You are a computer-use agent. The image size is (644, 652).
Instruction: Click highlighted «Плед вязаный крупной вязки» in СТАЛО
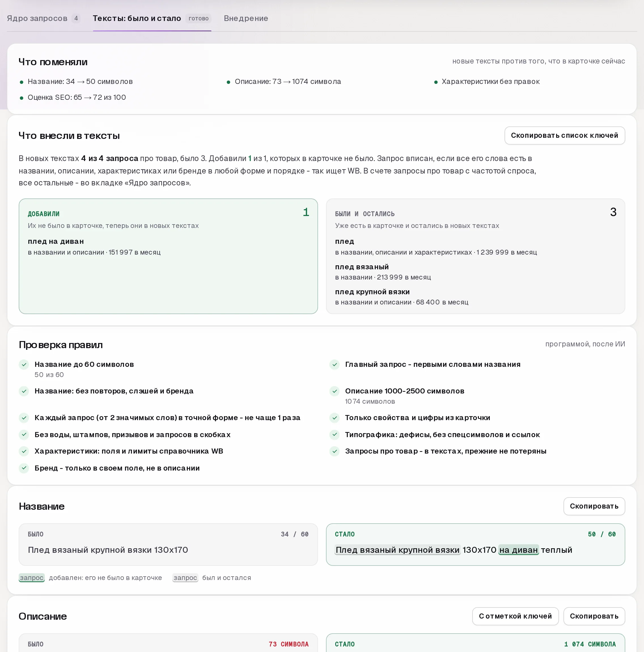(398, 550)
